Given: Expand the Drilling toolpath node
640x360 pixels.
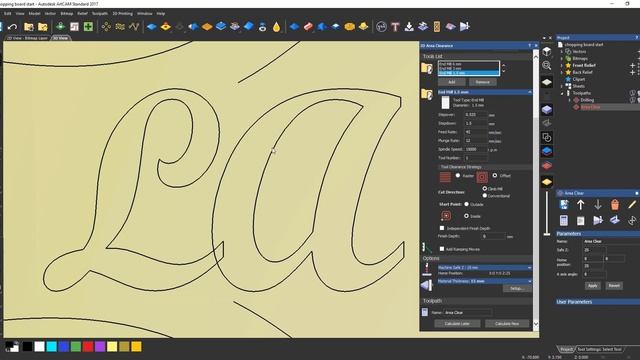Looking at the screenshot, I should [x=569, y=100].
